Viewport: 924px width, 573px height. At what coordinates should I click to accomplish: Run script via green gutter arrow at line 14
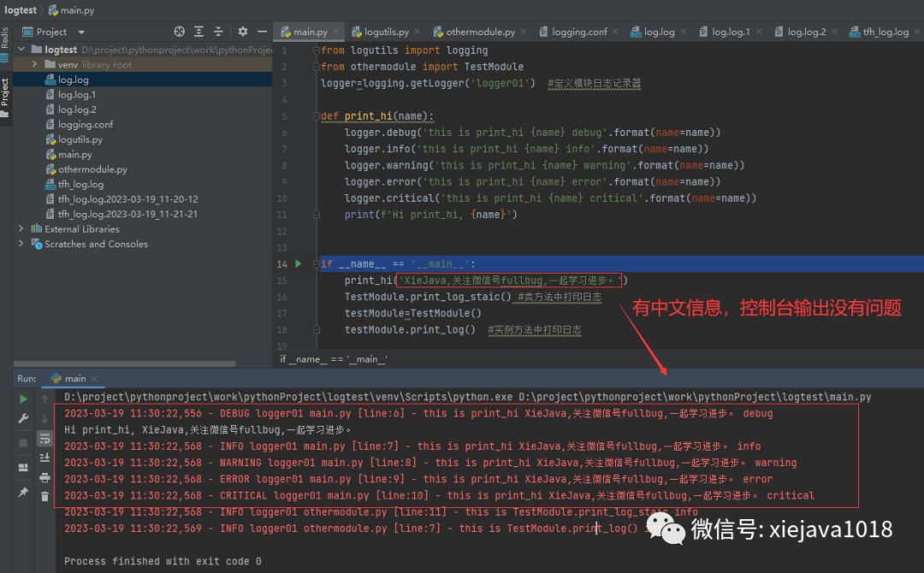coord(299,263)
